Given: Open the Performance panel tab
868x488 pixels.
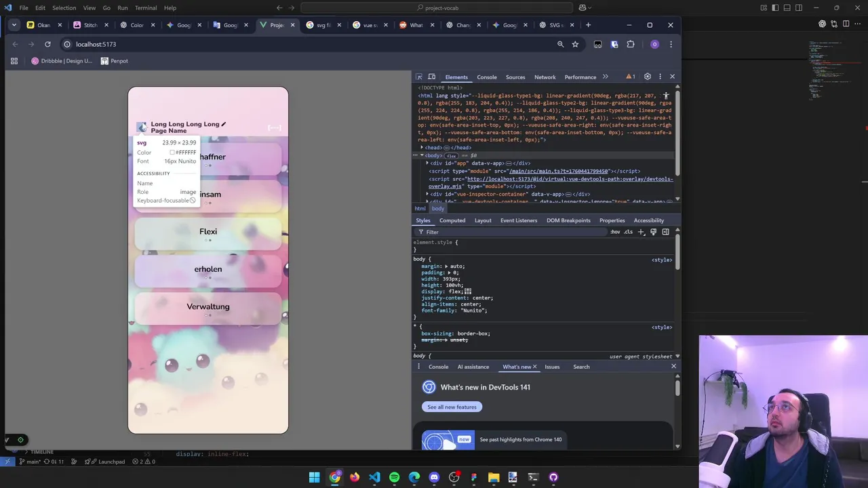Looking at the screenshot, I should (x=580, y=77).
